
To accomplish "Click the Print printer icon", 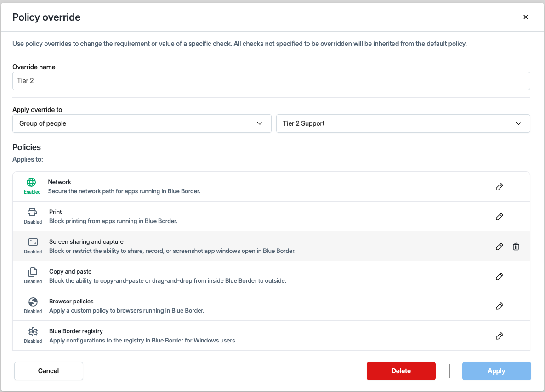I will click(32, 212).
